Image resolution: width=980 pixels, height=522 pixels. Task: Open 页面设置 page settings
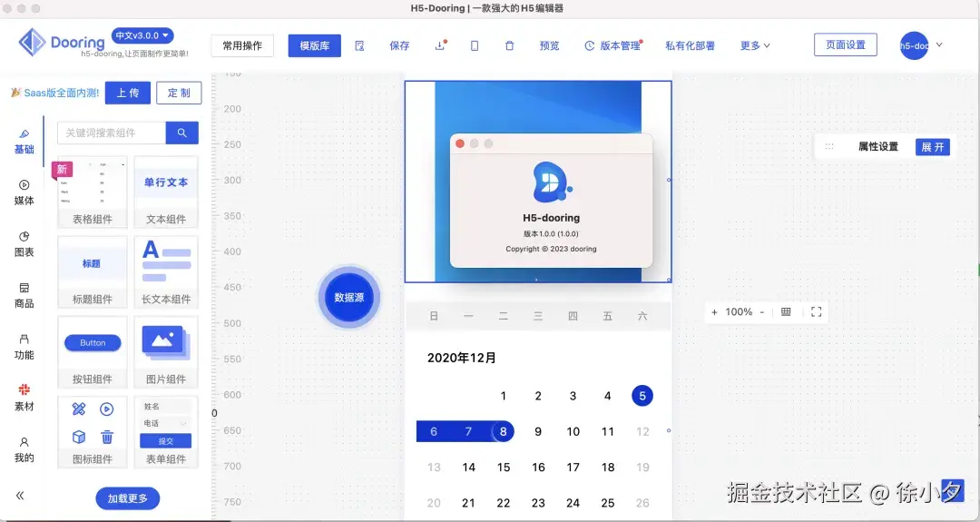pos(846,45)
